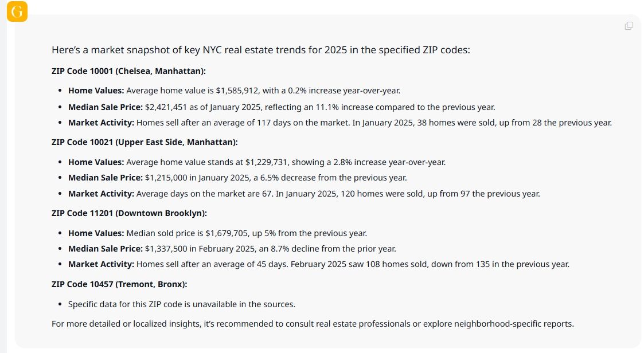Copy the response using the copy icon
Image resolution: width=644 pixels, height=353 pixels.
pyautogui.click(x=629, y=25)
